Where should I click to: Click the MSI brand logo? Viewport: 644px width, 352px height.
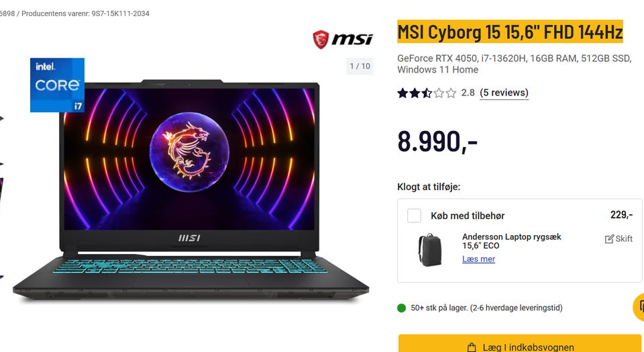pos(343,40)
